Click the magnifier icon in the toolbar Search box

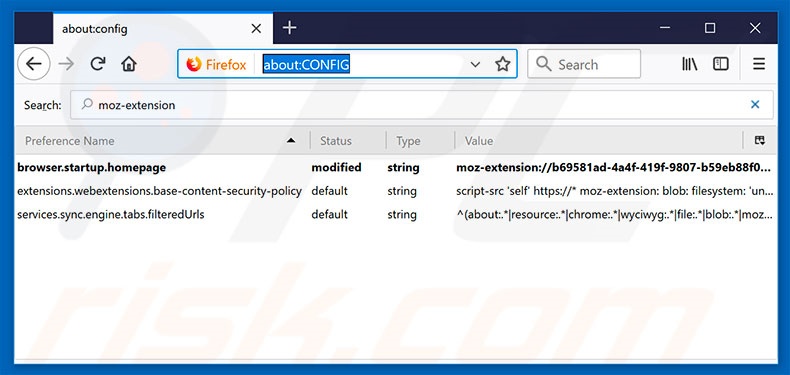coord(543,64)
